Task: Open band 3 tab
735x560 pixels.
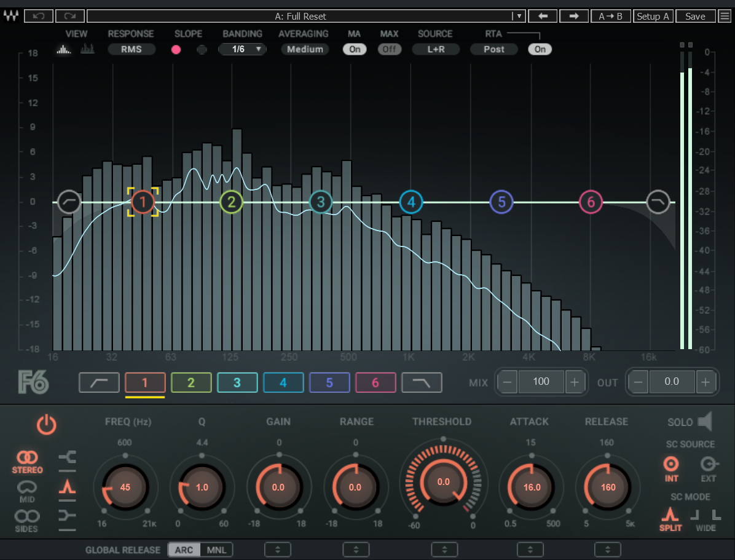Action: [237, 383]
